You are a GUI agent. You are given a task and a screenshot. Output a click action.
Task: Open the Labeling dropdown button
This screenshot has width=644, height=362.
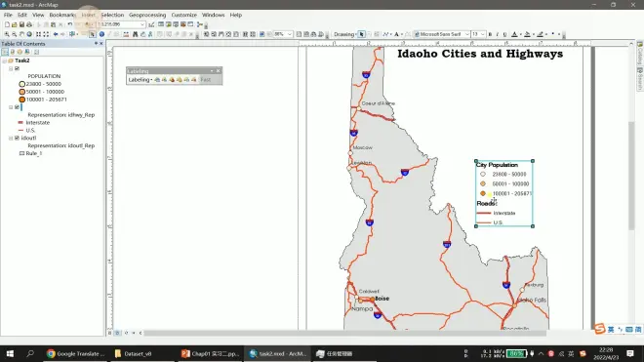[141, 80]
